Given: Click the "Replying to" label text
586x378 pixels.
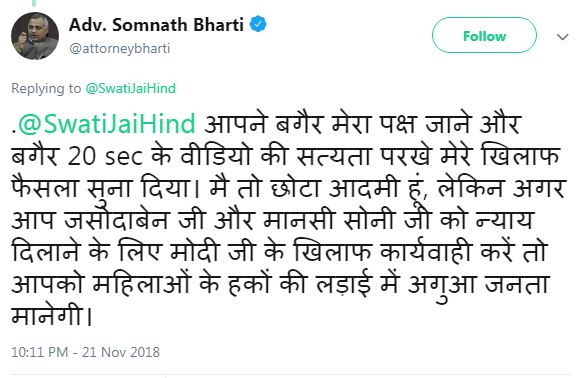Looking at the screenshot, I should (x=46, y=89).
